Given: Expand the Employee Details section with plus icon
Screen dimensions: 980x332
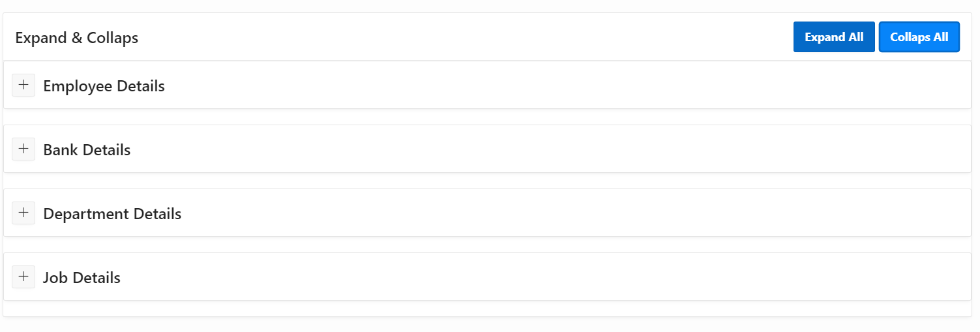Looking at the screenshot, I should point(23,85).
